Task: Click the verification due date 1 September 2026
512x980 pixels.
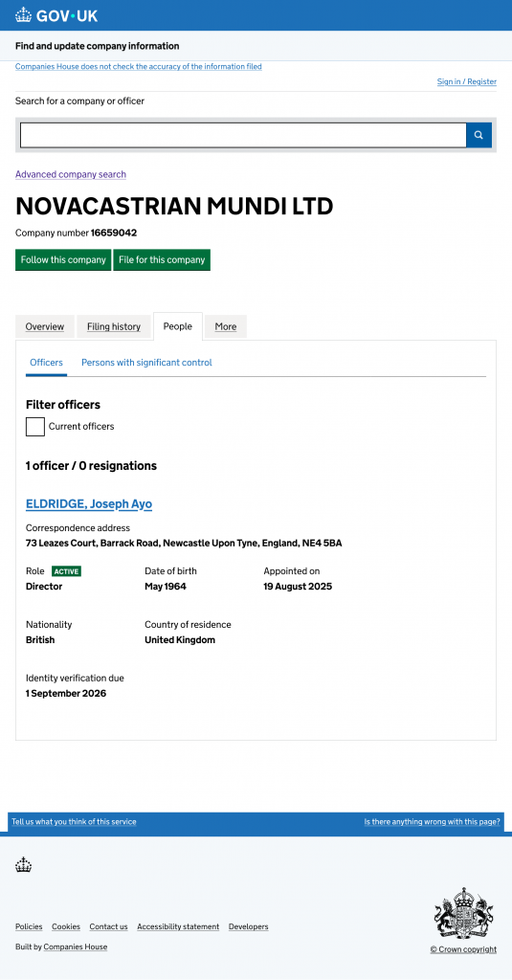Action: click(66, 693)
